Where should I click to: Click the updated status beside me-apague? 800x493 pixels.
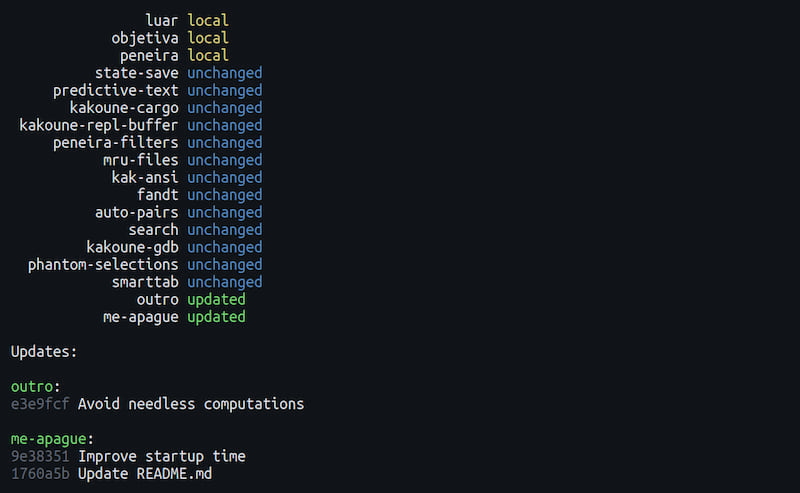tap(216, 317)
